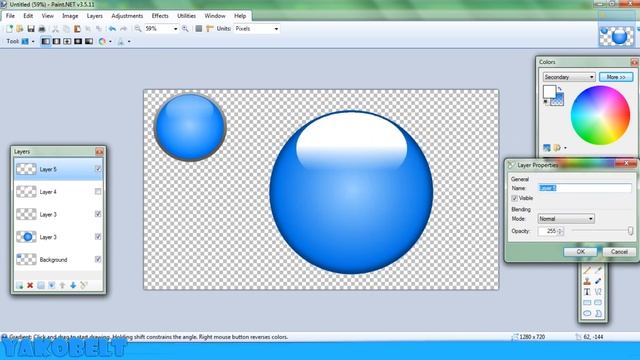Select the Rounded Rectangle shape tool

(598, 302)
